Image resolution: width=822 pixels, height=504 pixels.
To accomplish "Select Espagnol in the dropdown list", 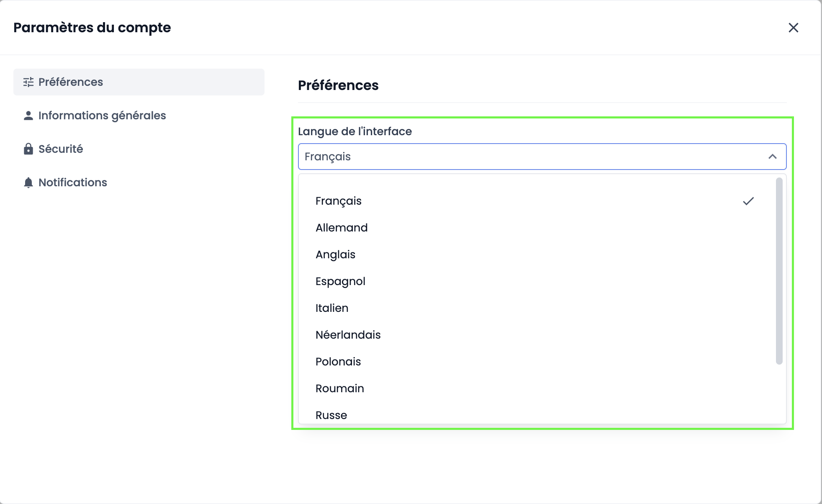I will click(x=340, y=281).
